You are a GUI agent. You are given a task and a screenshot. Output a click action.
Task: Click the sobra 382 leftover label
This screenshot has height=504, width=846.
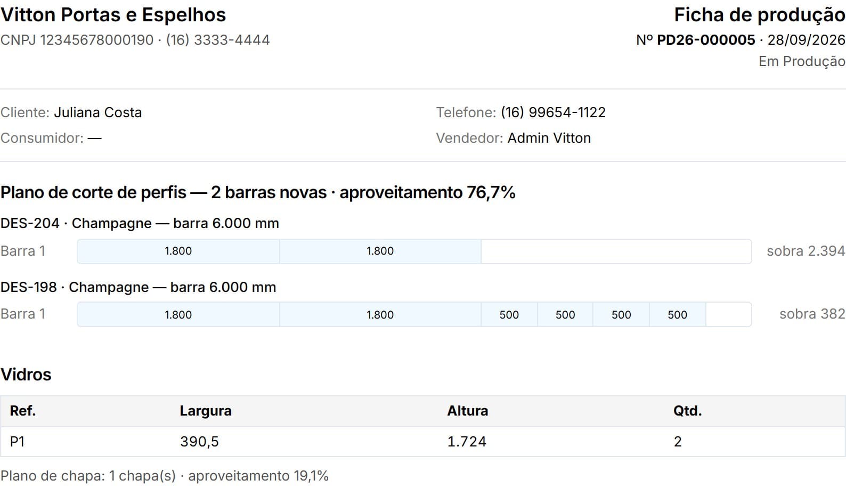[812, 314]
